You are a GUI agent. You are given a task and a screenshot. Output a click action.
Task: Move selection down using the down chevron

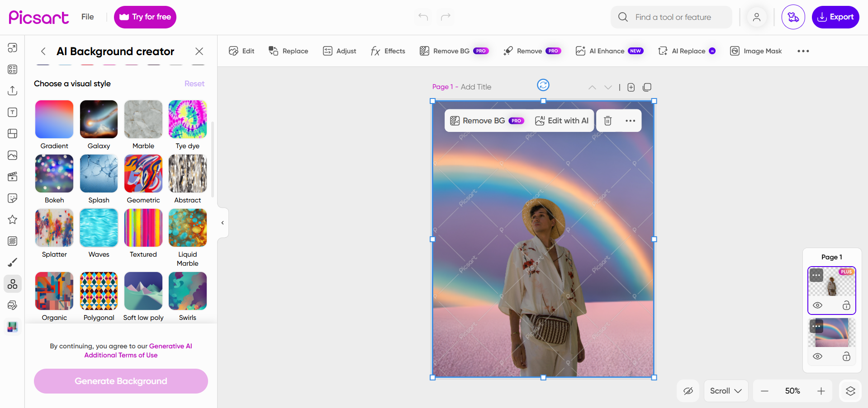point(608,87)
